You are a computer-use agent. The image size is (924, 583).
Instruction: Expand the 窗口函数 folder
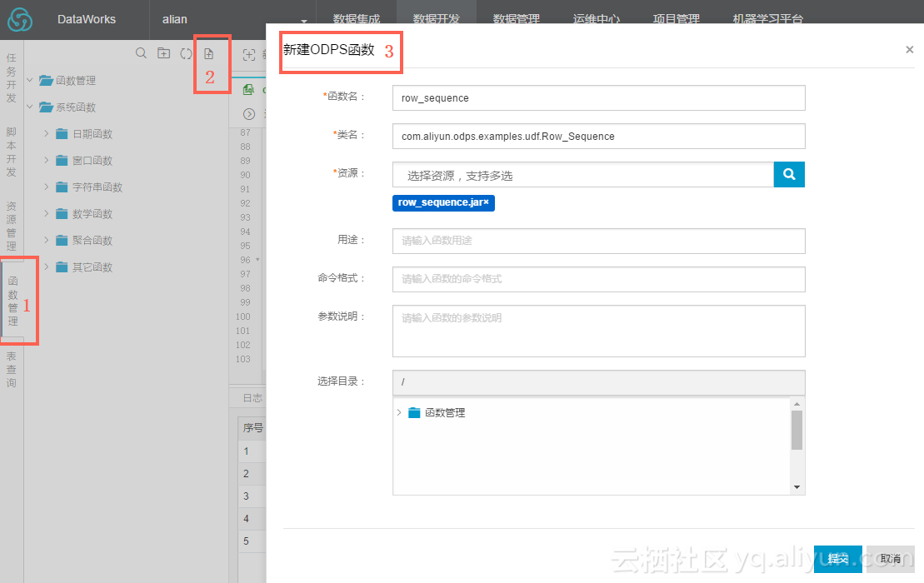(47, 160)
